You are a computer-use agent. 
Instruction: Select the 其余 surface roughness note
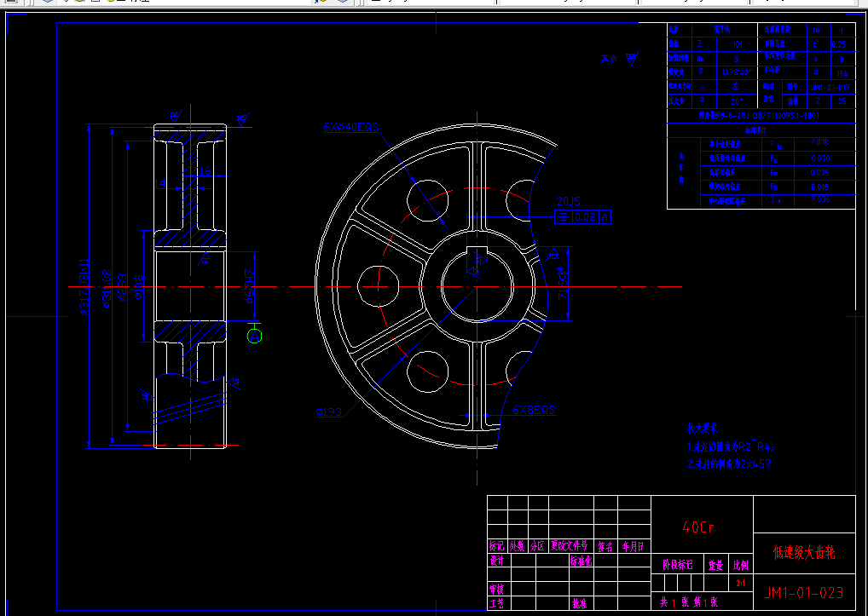(x=610, y=59)
